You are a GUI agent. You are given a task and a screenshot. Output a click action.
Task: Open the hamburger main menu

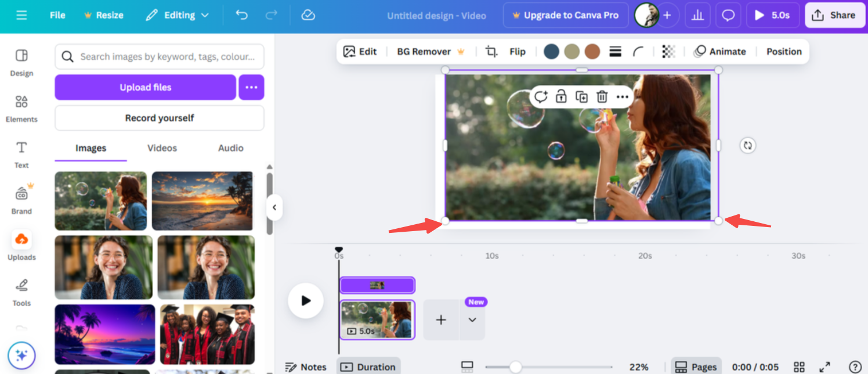21,15
